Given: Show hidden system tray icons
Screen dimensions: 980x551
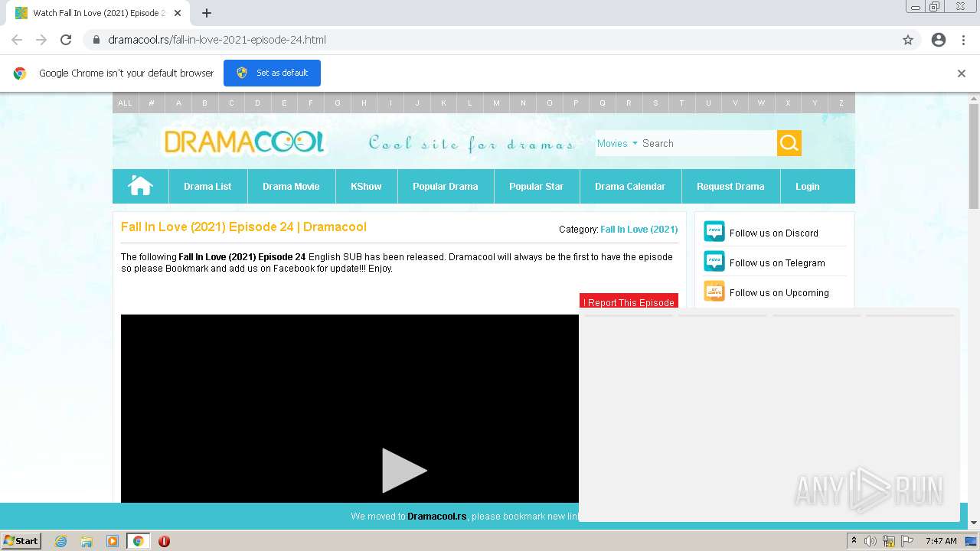Looking at the screenshot, I should (854, 541).
